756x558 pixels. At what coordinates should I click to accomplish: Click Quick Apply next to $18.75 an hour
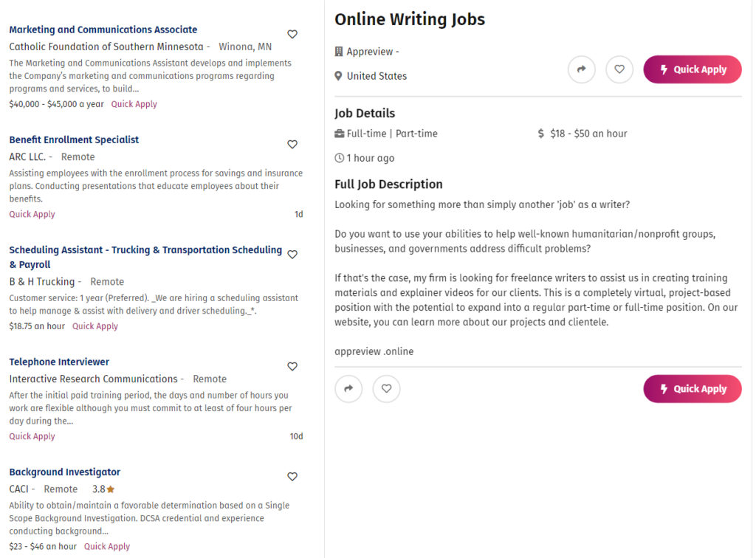point(95,326)
